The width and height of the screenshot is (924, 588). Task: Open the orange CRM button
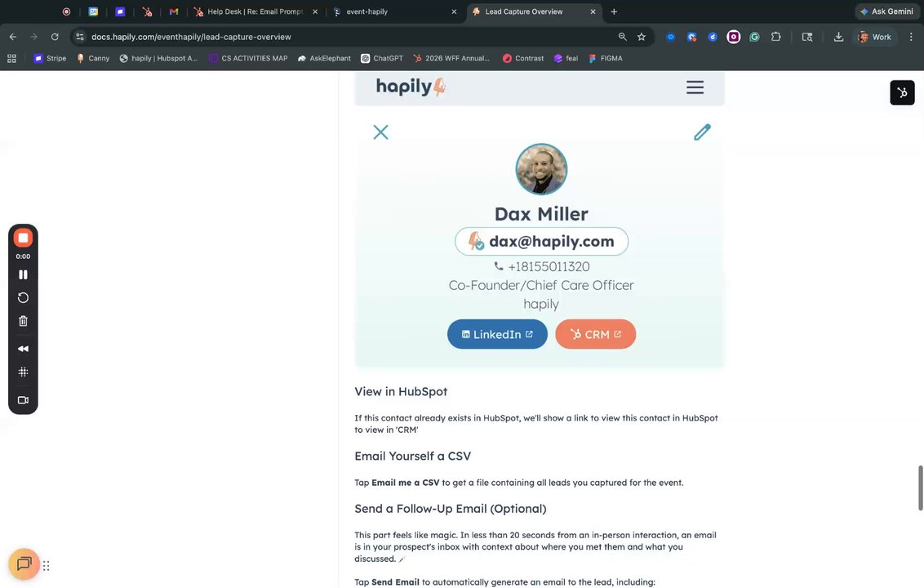pyautogui.click(x=595, y=334)
